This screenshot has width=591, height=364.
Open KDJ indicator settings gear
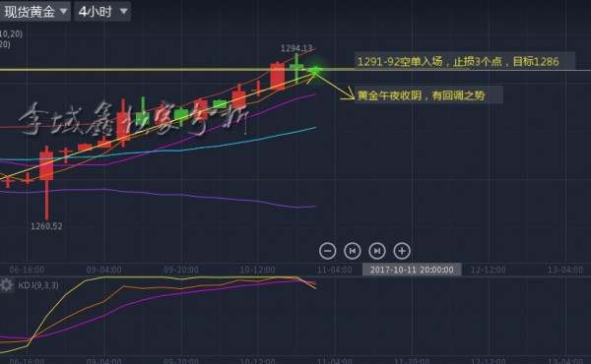[x=7, y=285]
